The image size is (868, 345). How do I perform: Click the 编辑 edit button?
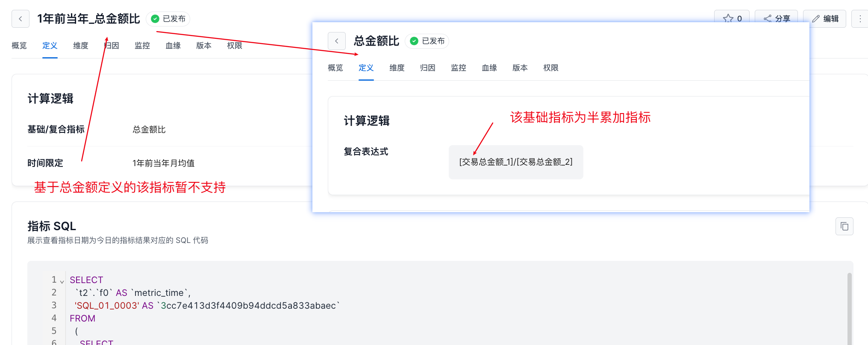pyautogui.click(x=824, y=18)
